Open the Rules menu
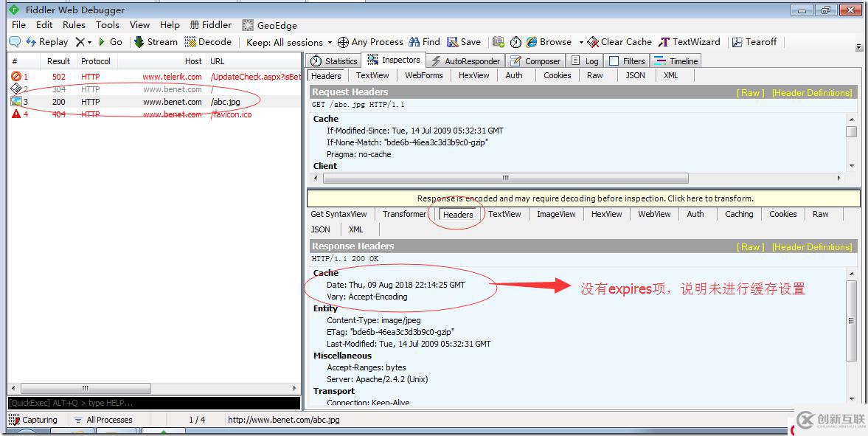 [74, 25]
